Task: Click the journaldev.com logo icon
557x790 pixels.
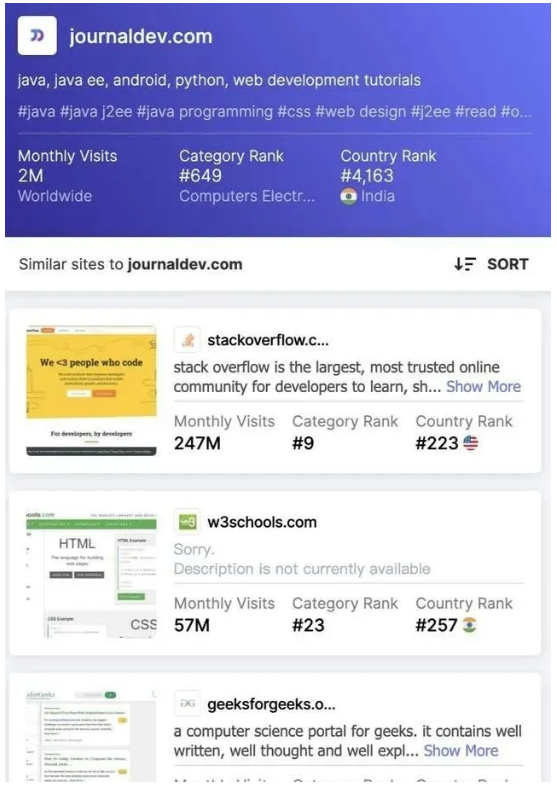Action: [37, 36]
